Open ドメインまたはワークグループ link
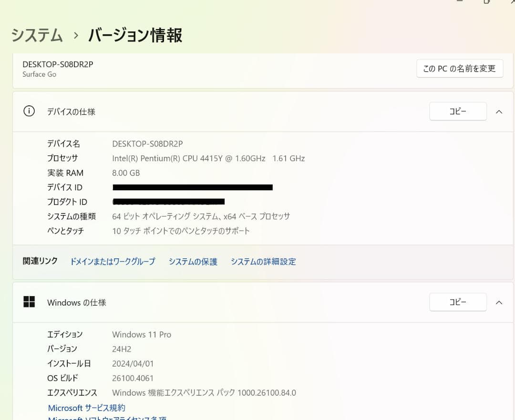The width and height of the screenshot is (515, 420). [112, 261]
